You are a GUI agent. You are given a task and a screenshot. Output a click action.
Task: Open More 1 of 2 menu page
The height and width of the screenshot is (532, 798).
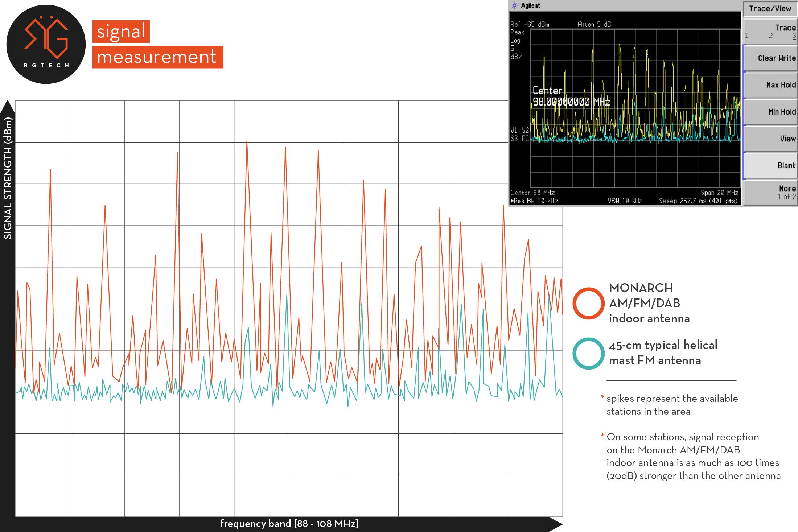pyautogui.click(x=770, y=192)
